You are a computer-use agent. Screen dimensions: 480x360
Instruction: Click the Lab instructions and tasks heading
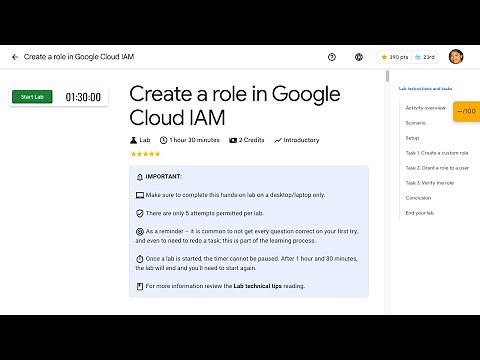click(x=425, y=88)
